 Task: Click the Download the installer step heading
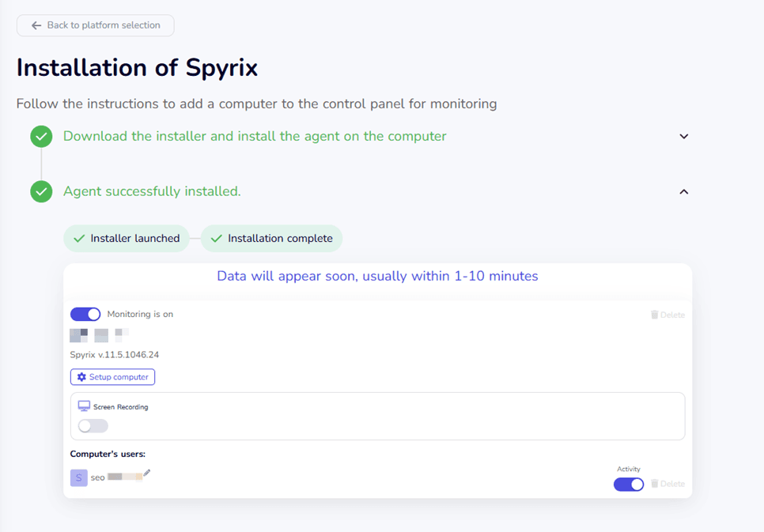tap(255, 136)
